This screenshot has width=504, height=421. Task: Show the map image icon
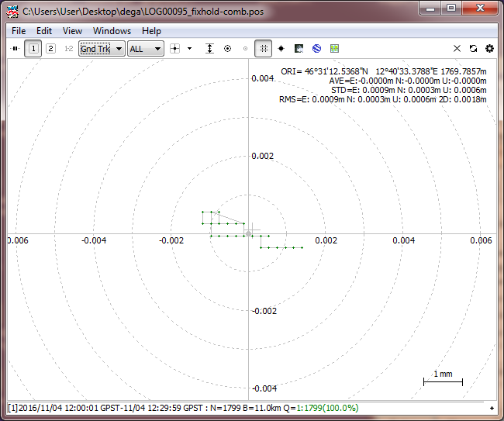coord(299,49)
